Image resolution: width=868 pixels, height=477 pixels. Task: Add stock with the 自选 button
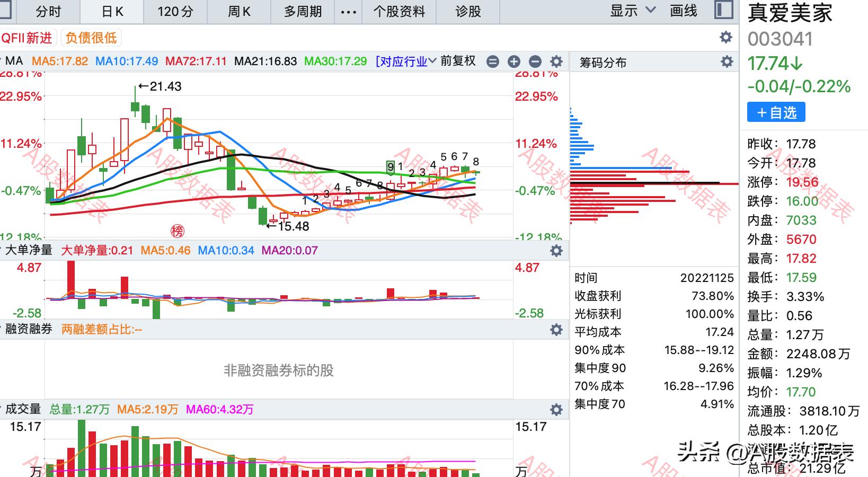pyautogui.click(x=776, y=112)
